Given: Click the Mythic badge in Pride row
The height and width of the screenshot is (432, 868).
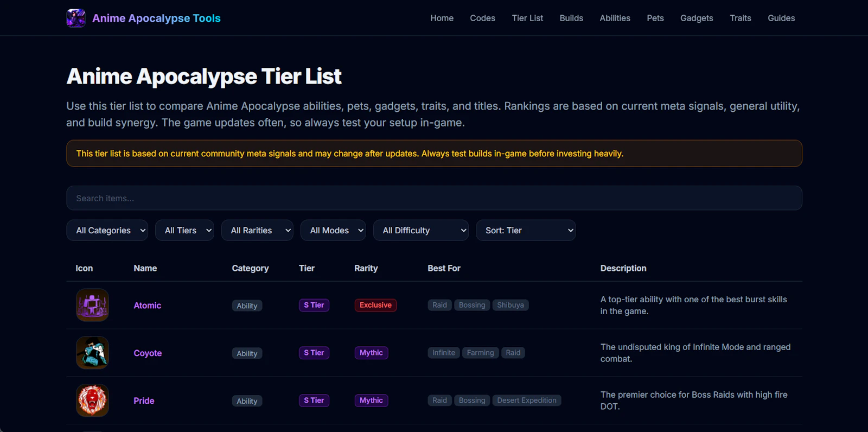Looking at the screenshot, I should (x=371, y=401).
